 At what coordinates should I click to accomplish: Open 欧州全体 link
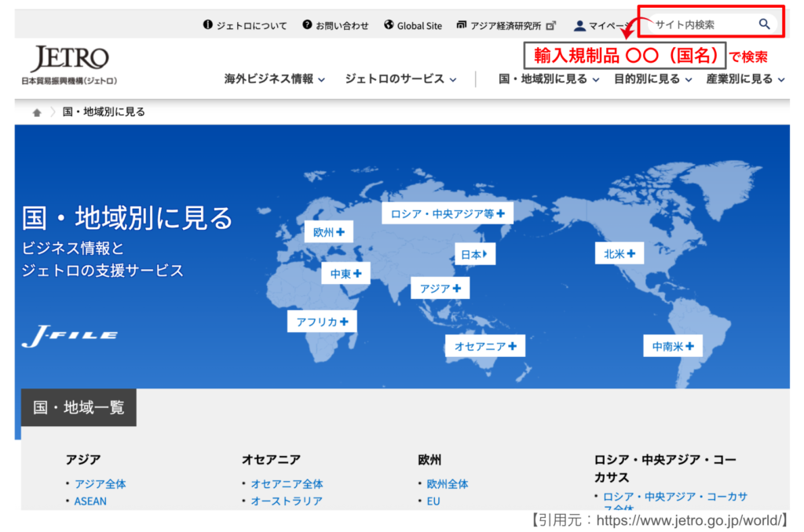tap(447, 483)
